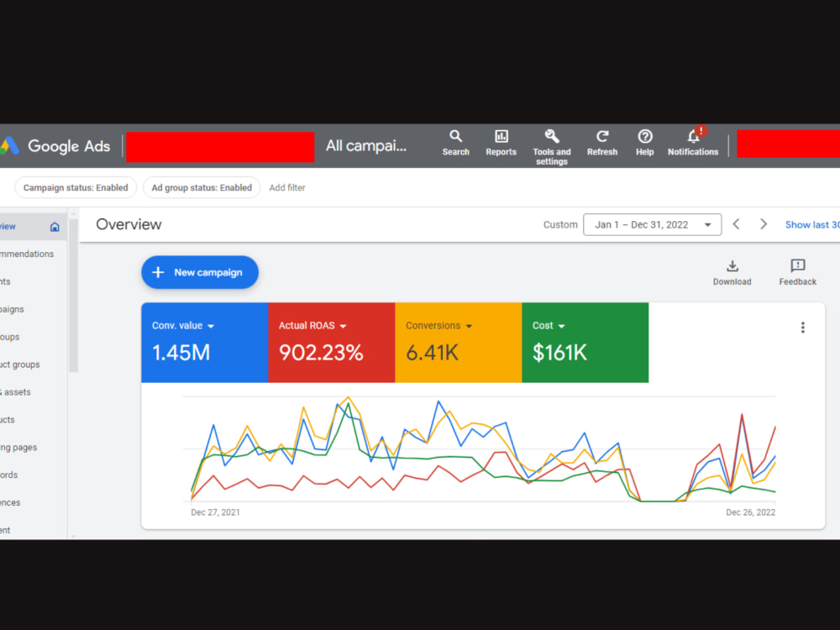This screenshot has width=840, height=630.
Task: Click the Ad group status: Enabled filter chip
Action: [202, 187]
